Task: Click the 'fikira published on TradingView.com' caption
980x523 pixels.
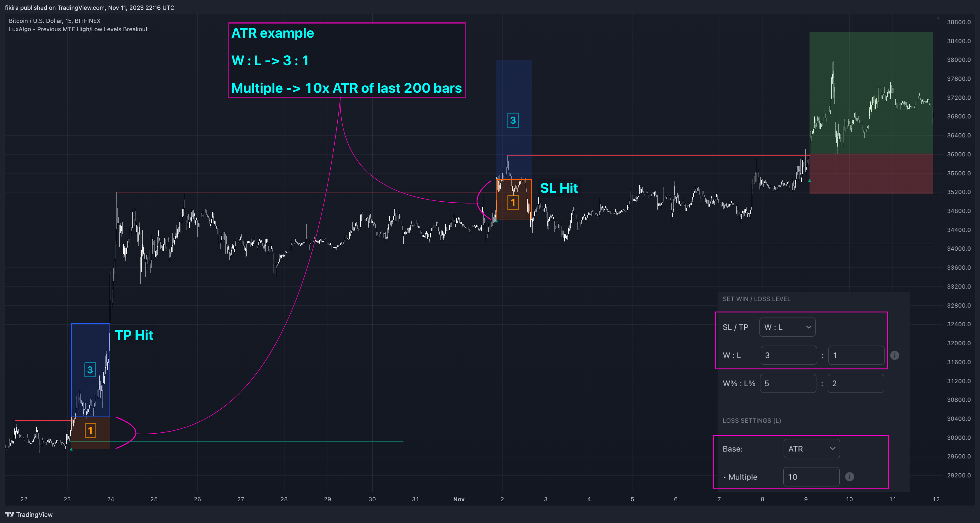Action: [x=89, y=8]
